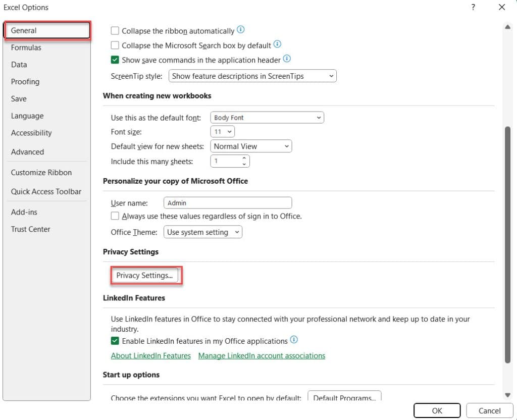Check Always use these values regardless of sign in
517x420 pixels.
point(115,216)
